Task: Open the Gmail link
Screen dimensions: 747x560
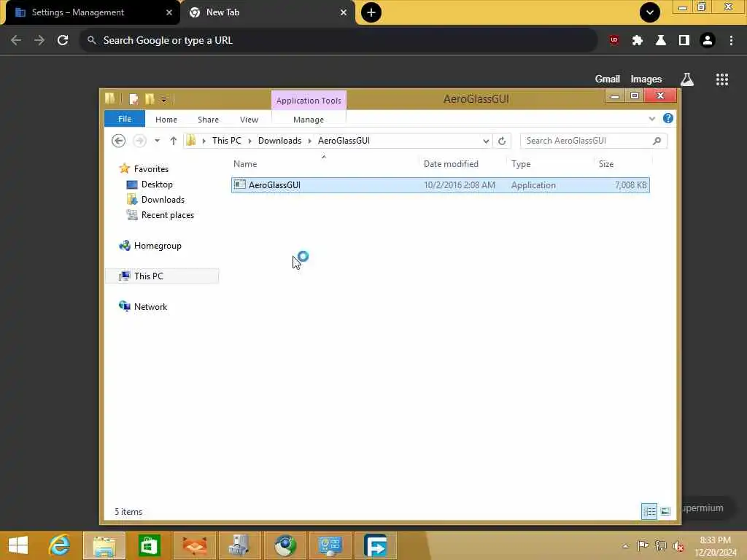Action: [x=607, y=79]
